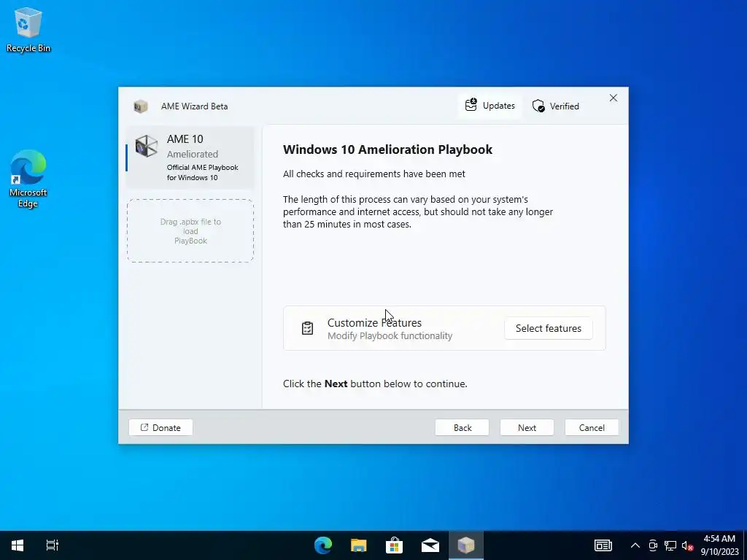
Task: Open File Explorer from the taskbar
Action: pos(359,545)
